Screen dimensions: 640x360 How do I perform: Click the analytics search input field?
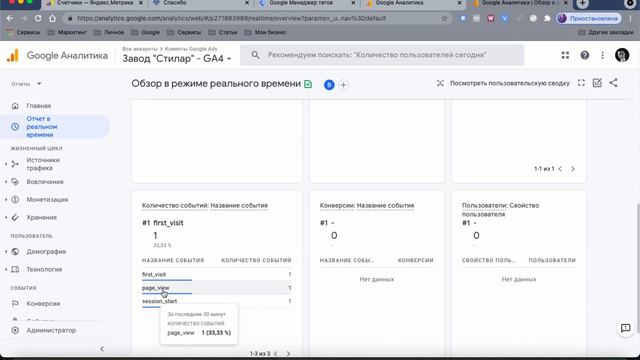tap(382, 55)
